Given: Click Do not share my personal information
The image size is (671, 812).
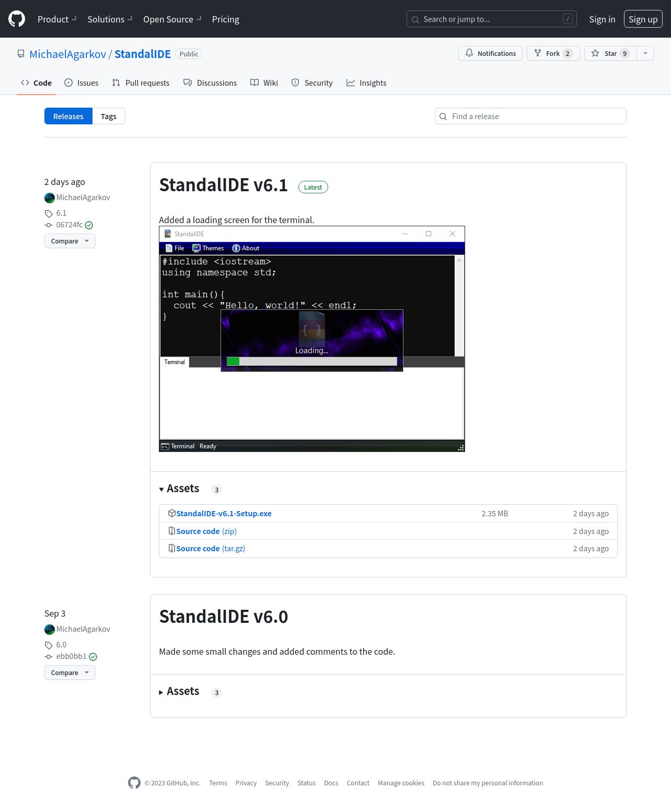Looking at the screenshot, I should pyautogui.click(x=488, y=783).
